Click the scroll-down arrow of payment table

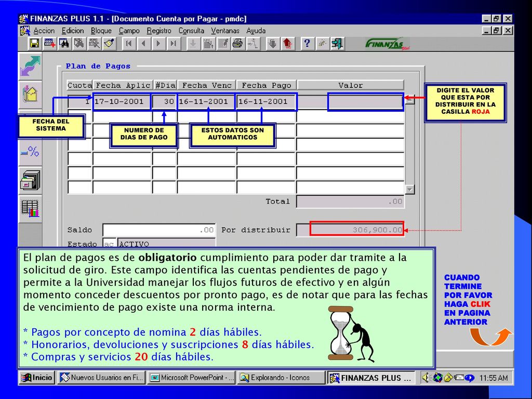coord(410,189)
